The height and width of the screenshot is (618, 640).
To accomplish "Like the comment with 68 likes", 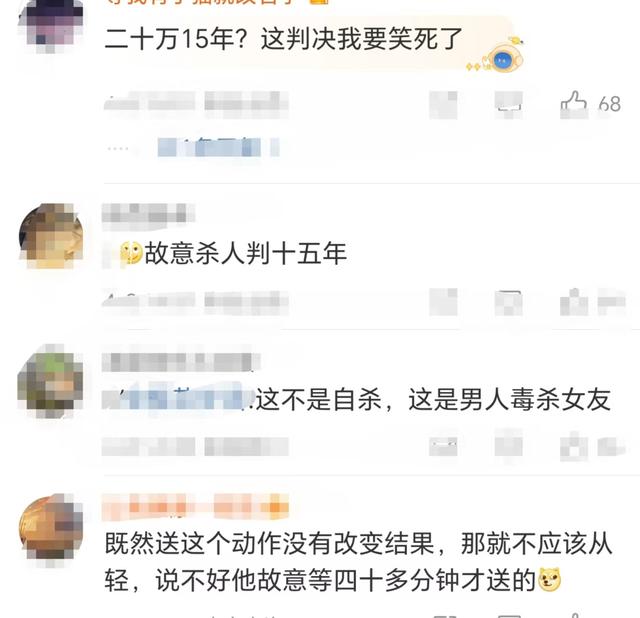I will coord(573,104).
